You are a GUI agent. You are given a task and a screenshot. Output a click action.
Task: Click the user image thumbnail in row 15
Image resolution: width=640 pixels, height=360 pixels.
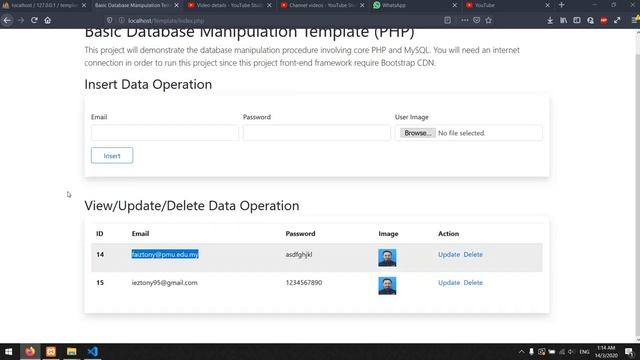(387, 286)
